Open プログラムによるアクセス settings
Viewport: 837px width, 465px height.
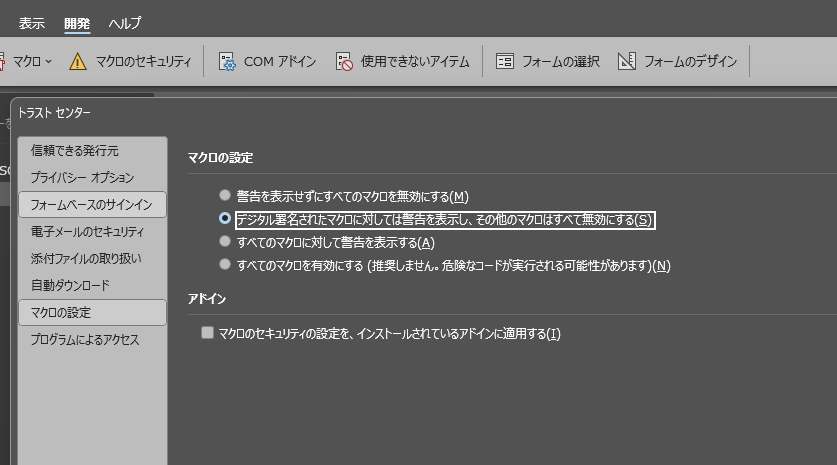point(85,340)
